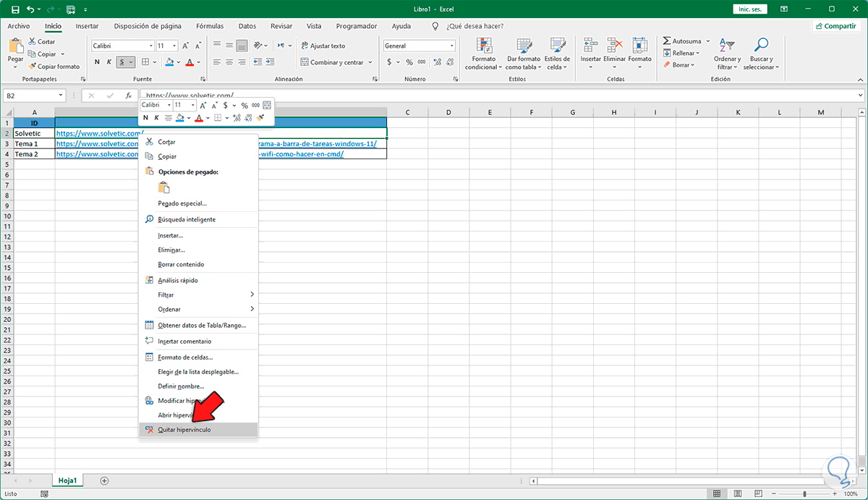Decrease font size in the ribbon Fuente group
Viewport: 868px width, 500px height.
pyautogui.click(x=197, y=46)
